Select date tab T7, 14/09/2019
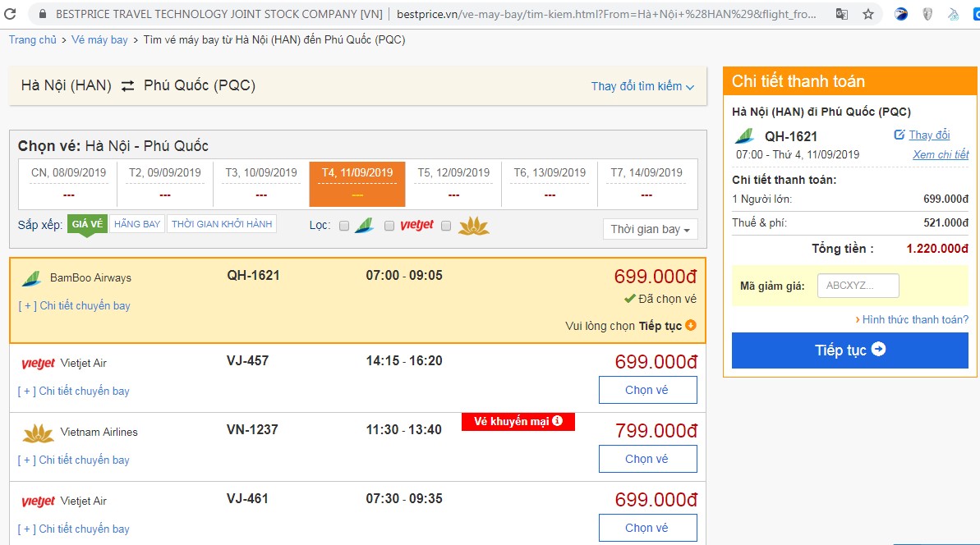The height and width of the screenshot is (545, 980). (646, 184)
